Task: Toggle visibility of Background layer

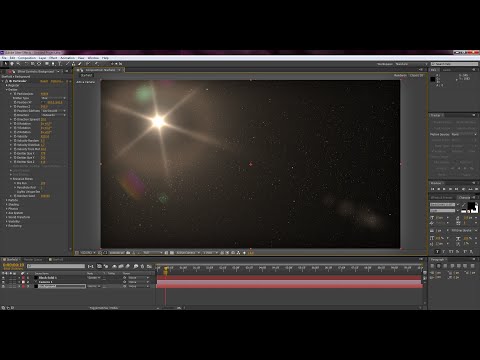Action: tap(3, 286)
